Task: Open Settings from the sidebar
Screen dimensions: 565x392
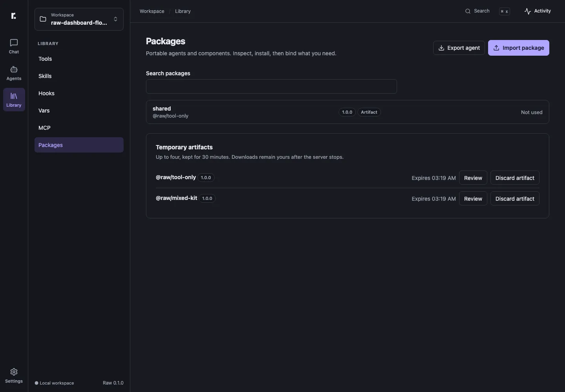Action: click(x=14, y=376)
